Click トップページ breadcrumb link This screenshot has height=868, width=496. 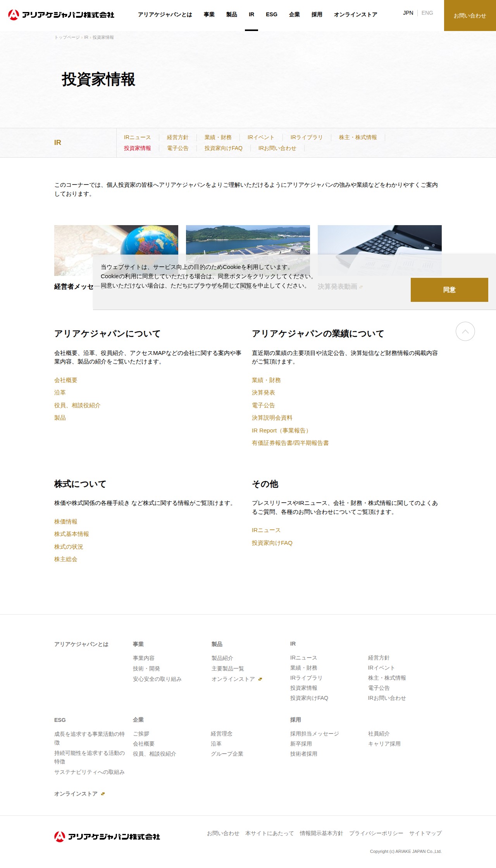pos(67,37)
